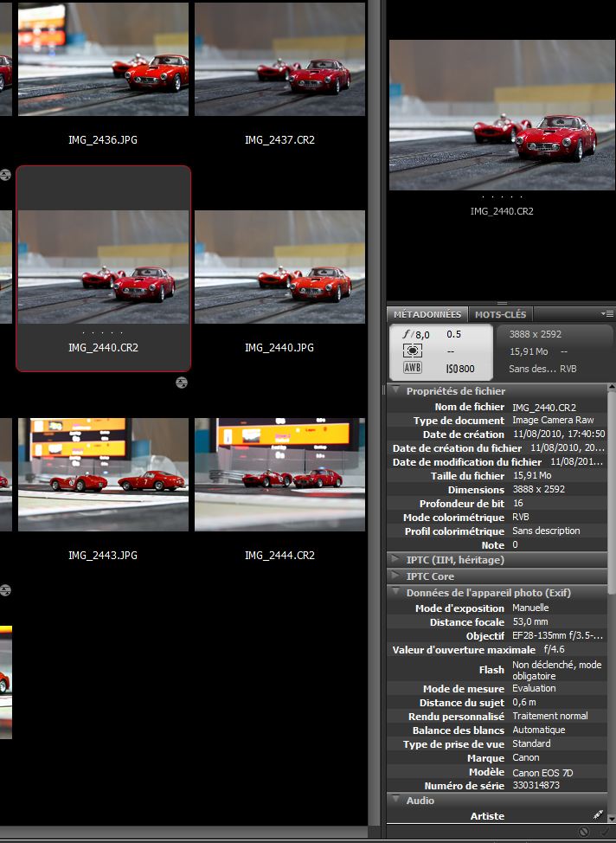Viewport: 616px width, 843px height.
Task: Click the settings badge under IMG_2440.CR2 thumbnail
Action: point(181,383)
